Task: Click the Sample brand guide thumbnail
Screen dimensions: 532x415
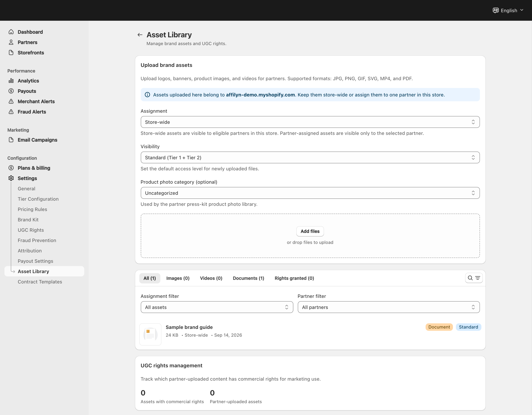Action: pos(150,334)
